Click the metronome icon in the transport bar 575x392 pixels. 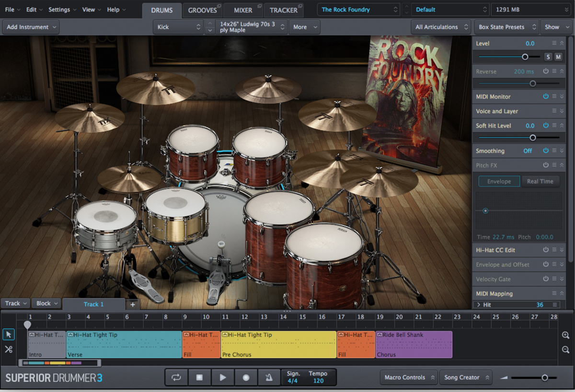pos(269,377)
